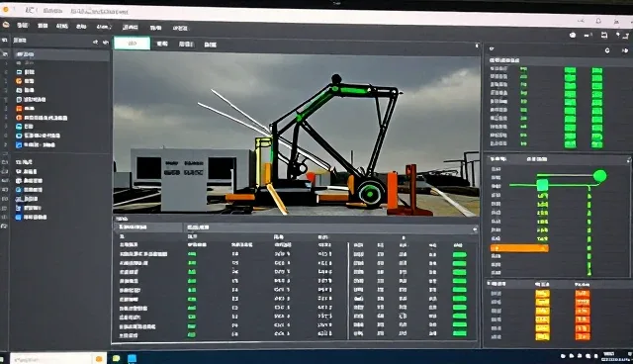This screenshot has height=364, width=633.
Task: Open the dropdown arrow at the data table header's right edge
Action: (x=475, y=229)
